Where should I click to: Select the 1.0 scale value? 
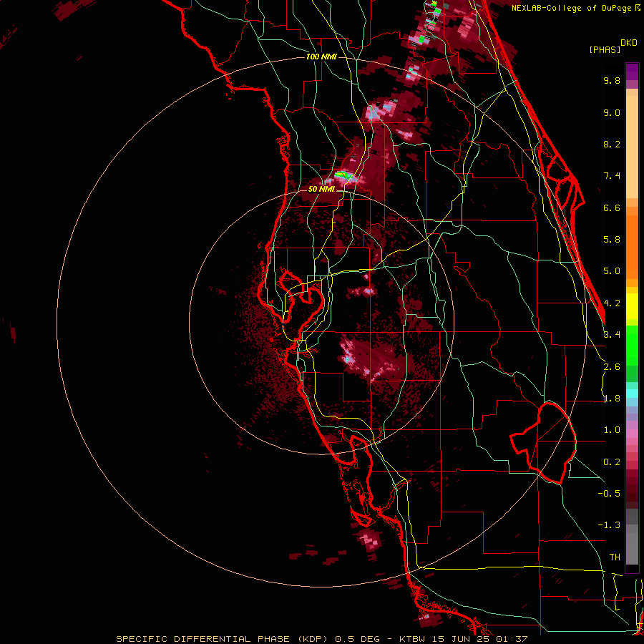[612, 430]
